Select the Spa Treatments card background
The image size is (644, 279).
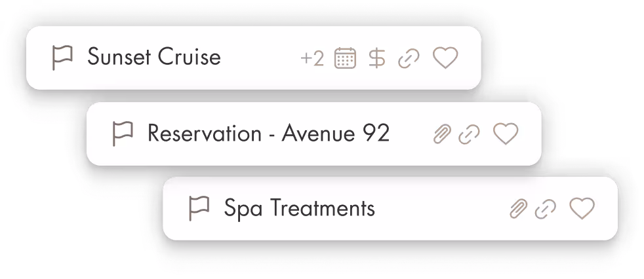pos(390,208)
